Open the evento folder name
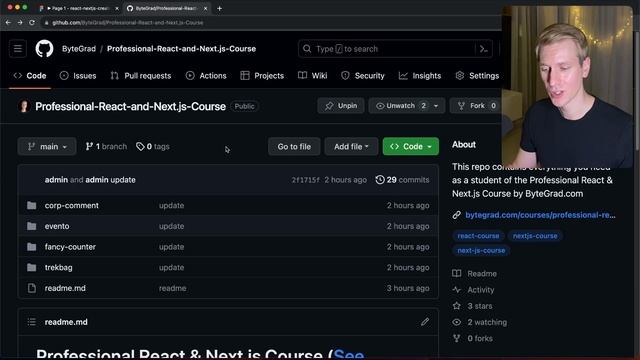 pyautogui.click(x=57, y=226)
